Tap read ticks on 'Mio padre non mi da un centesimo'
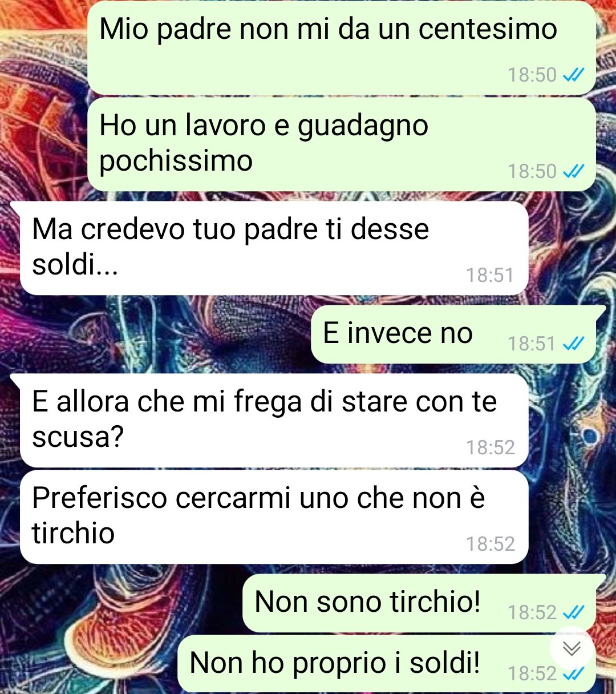The height and width of the screenshot is (694, 616). 573,75
